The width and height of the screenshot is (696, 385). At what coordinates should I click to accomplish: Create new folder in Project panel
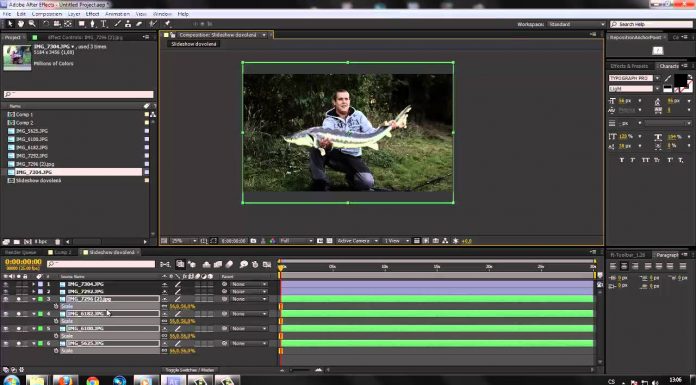coord(16,242)
